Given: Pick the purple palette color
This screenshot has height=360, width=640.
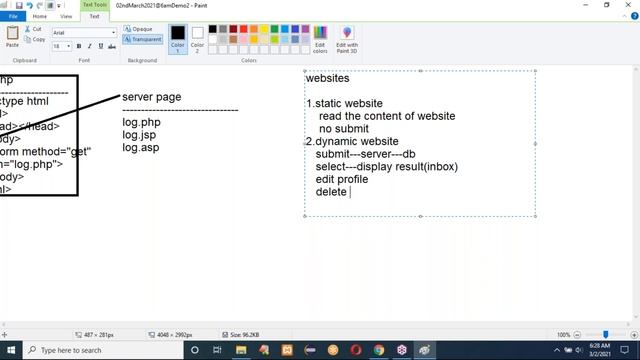Looking at the screenshot, I should point(305,29).
